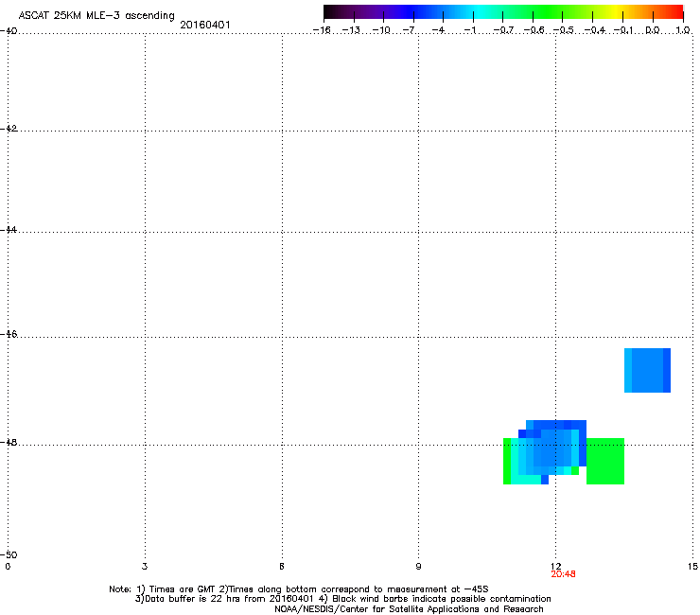Viewport: 700px width, 615px height.
Task: Click the latitude label -46
Action: coord(8,334)
